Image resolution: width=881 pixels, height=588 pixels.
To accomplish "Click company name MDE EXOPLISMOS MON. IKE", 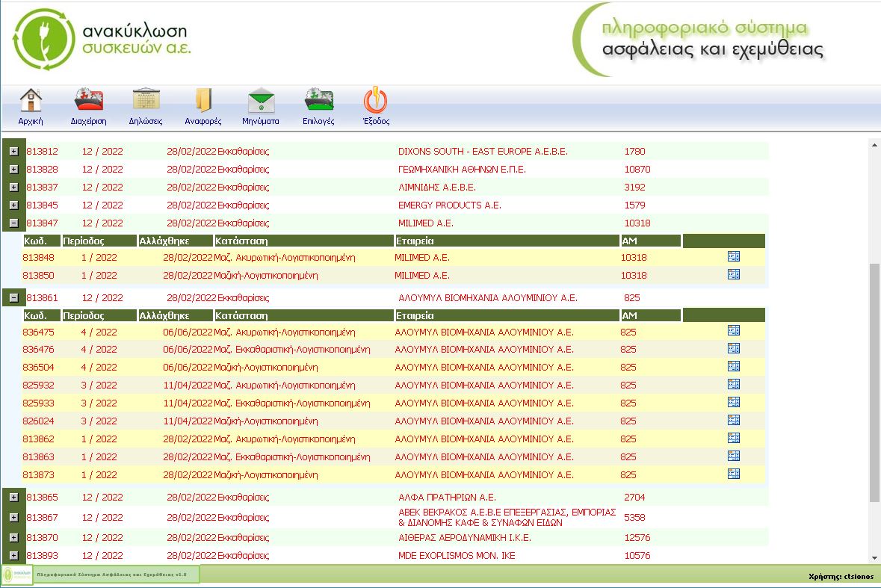I will coord(457,556).
